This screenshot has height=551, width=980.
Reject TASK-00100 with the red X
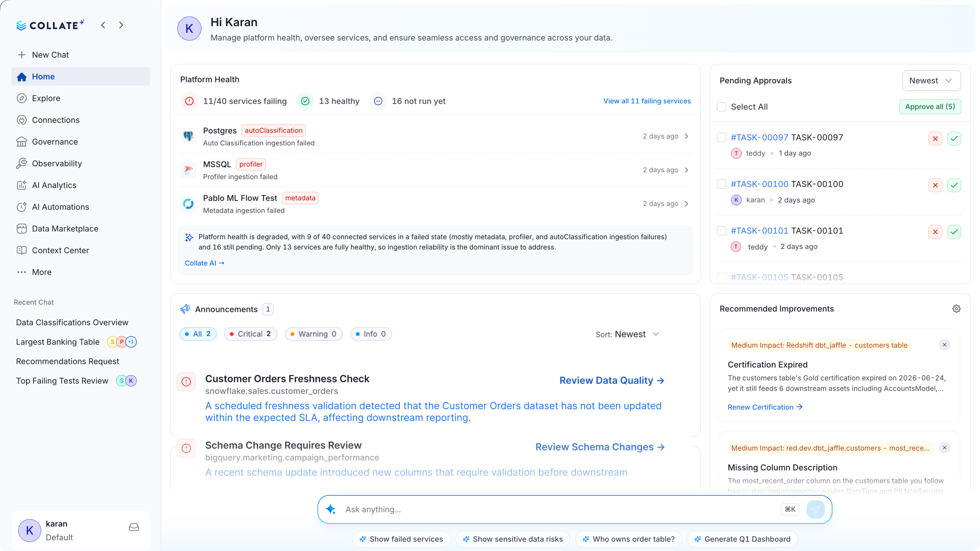[936, 185]
